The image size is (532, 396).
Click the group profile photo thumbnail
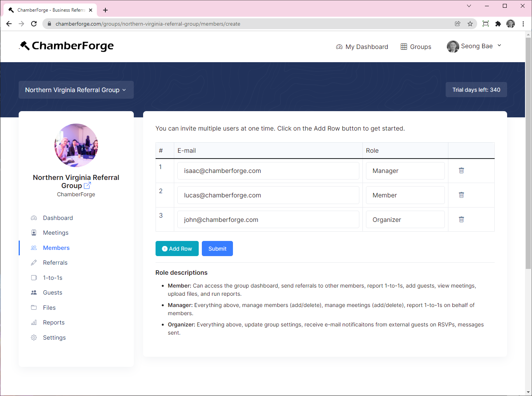(76, 145)
